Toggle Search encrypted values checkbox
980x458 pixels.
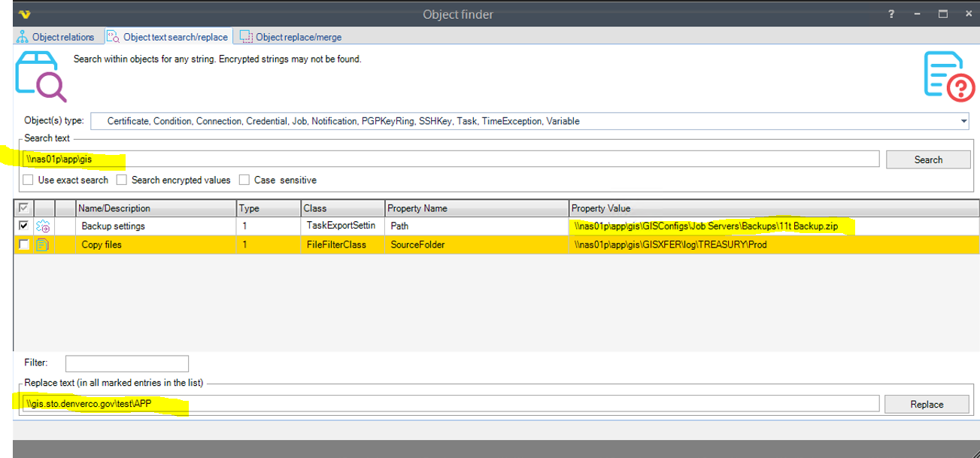(121, 180)
